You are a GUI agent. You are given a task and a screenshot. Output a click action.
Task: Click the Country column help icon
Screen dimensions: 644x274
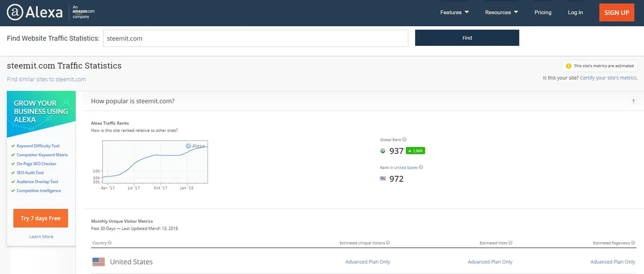click(110, 243)
